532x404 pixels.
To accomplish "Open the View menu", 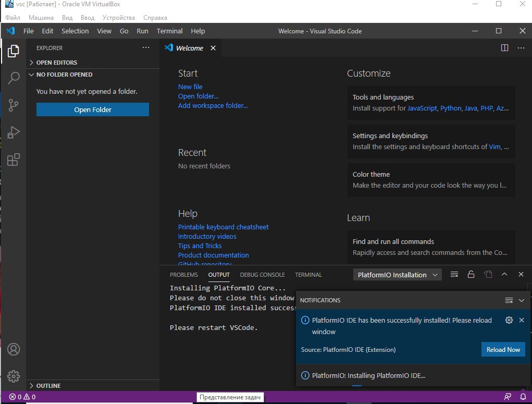I will coord(104,31).
